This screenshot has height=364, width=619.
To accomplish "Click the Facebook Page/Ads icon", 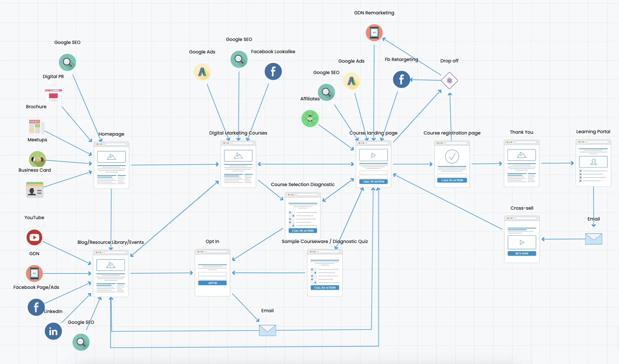I will [x=36, y=307].
